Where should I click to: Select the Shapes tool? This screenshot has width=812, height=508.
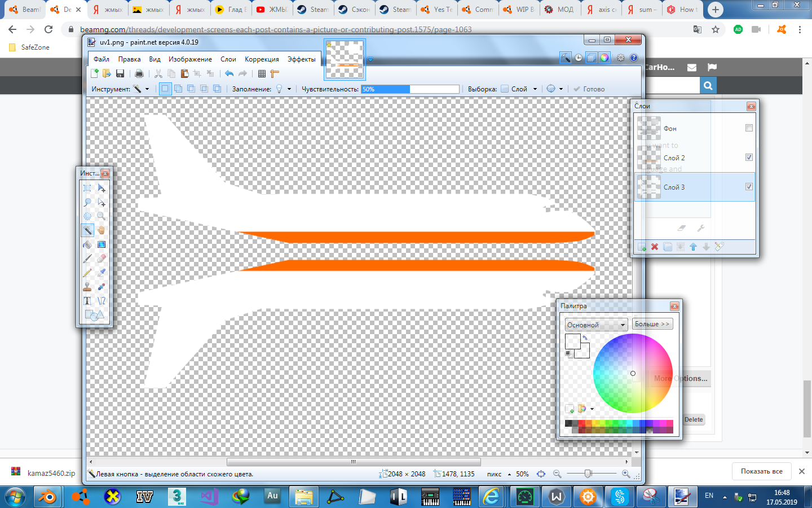click(x=94, y=315)
